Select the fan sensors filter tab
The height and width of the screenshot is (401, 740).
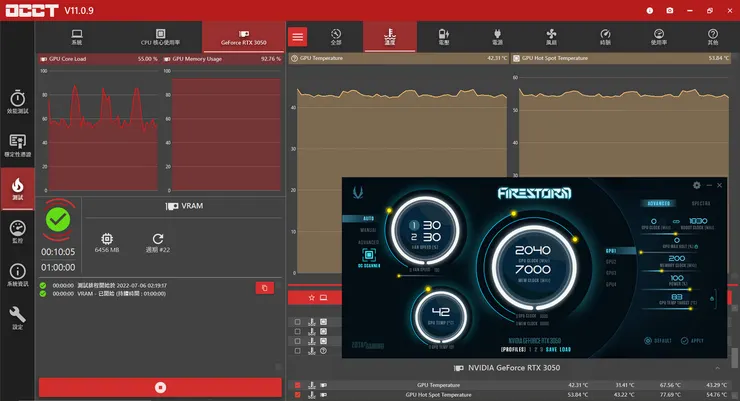click(551, 37)
